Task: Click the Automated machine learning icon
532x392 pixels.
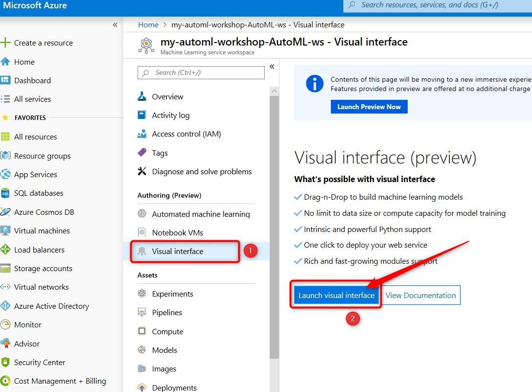Action: pyautogui.click(x=142, y=214)
